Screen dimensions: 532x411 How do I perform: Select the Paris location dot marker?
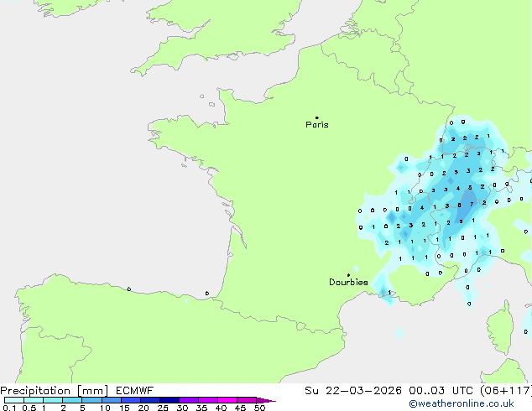point(317,117)
